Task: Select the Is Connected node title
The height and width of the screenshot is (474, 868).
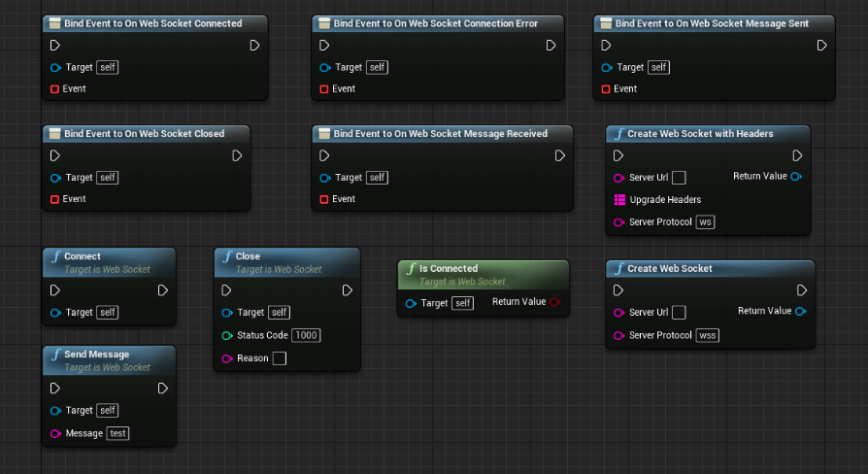Action: coord(449,268)
